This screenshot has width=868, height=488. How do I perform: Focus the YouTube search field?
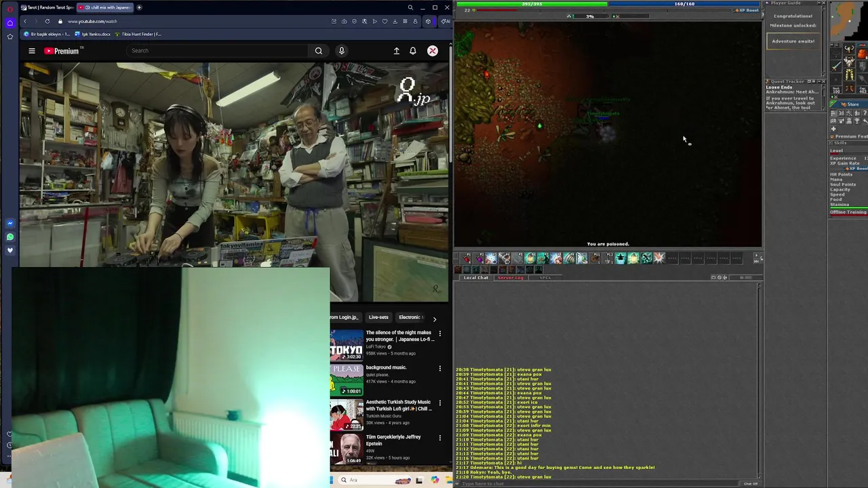[x=217, y=51]
